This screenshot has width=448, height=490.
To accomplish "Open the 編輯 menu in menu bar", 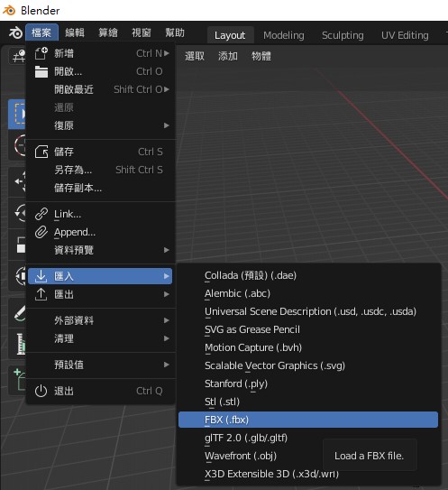I will tap(75, 32).
